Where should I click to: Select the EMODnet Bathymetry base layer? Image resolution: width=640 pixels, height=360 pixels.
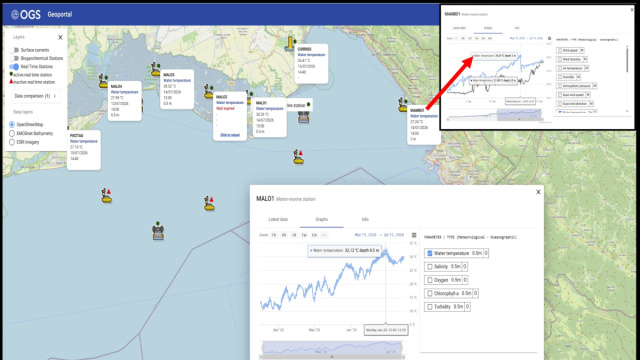(12, 133)
